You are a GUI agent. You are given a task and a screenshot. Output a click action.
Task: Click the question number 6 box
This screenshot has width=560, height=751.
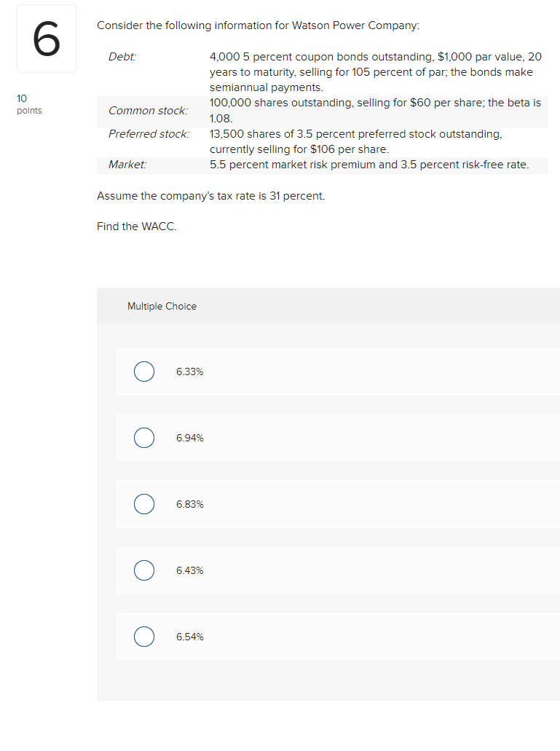click(46, 38)
